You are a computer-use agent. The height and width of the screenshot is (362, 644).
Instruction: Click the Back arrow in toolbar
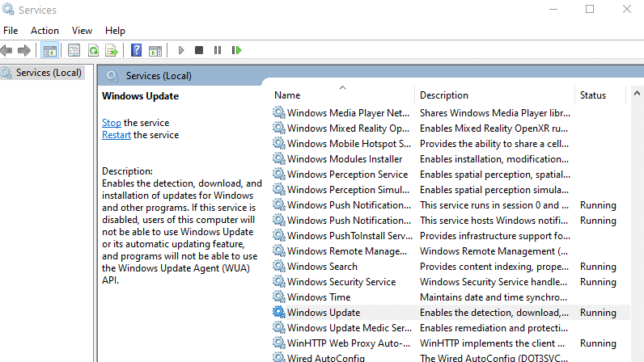click(x=7, y=50)
